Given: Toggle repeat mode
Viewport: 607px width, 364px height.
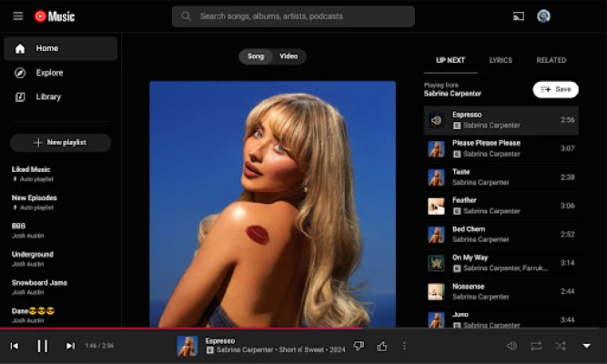Looking at the screenshot, I should point(536,346).
